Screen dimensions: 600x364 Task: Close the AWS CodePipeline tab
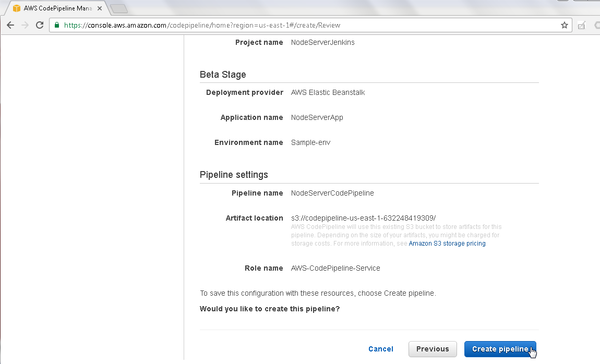pos(100,8)
